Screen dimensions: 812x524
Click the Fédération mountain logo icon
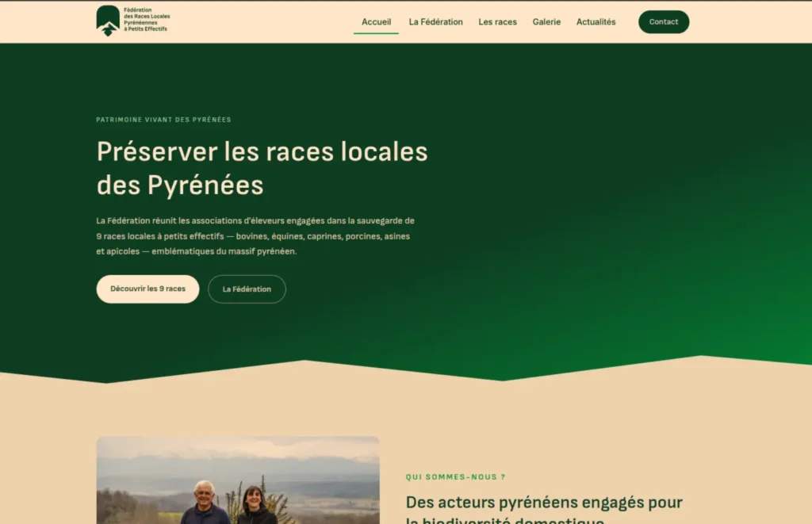click(x=108, y=21)
